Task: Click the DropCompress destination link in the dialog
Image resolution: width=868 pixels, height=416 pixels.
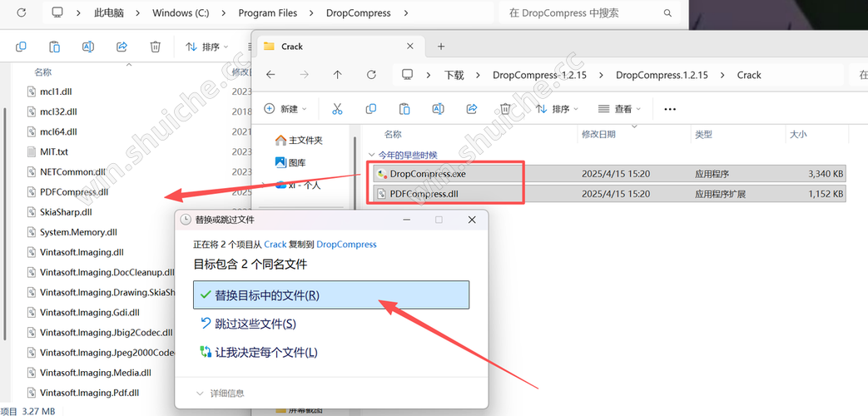Action: click(x=346, y=245)
